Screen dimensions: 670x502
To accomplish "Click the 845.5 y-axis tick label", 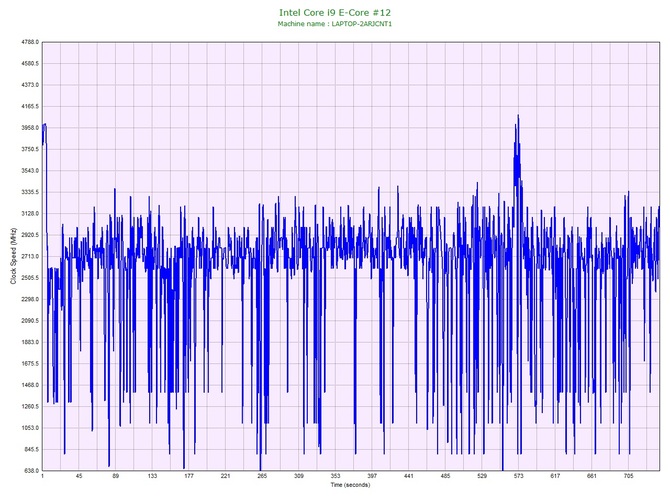I will tap(31, 449).
